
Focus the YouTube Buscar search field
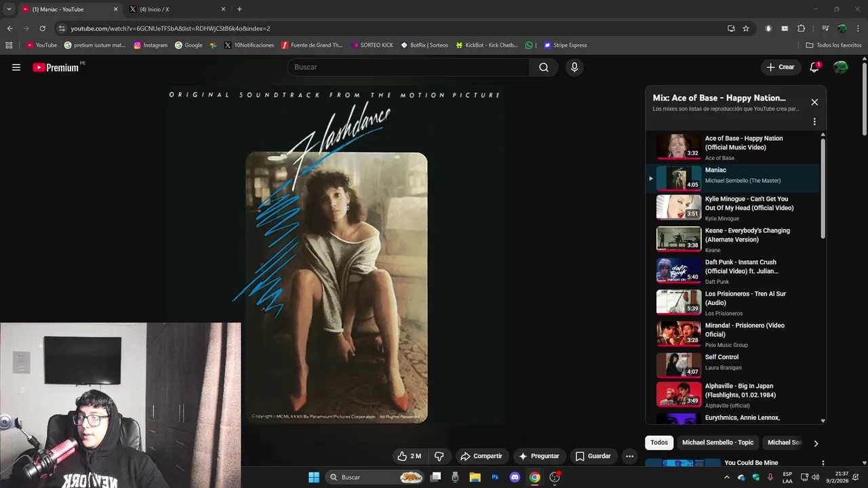point(408,67)
